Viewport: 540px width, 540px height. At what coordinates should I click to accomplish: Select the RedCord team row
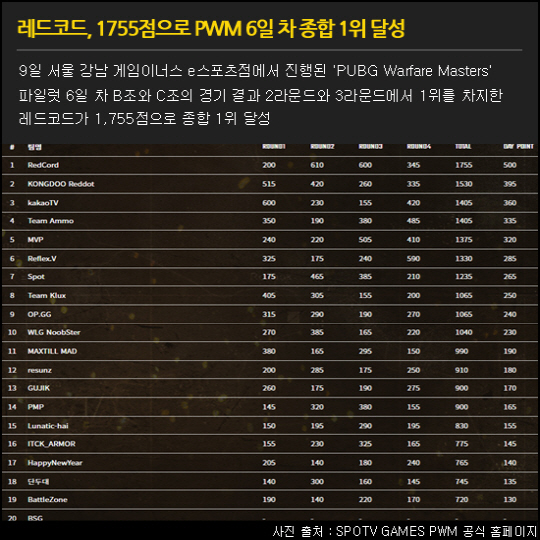tap(270, 165)
